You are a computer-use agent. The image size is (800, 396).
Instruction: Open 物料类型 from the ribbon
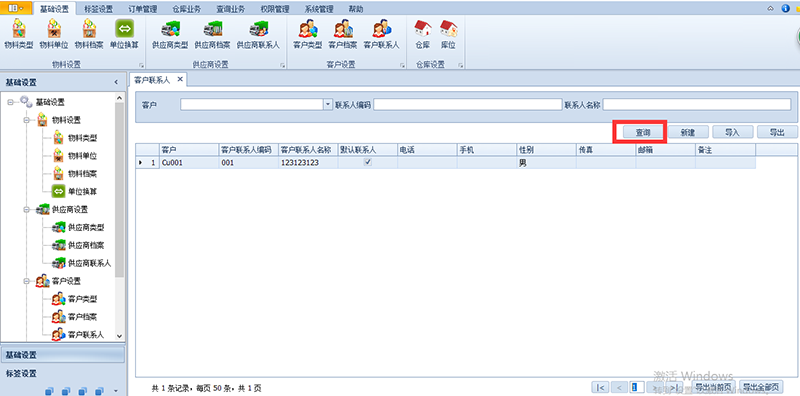19,35
